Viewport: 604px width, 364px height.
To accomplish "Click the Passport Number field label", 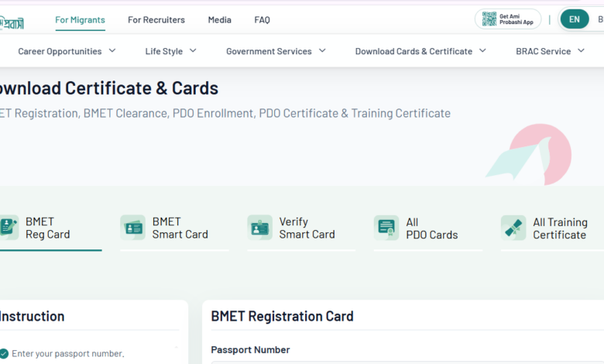I will (x=250, y=350).
